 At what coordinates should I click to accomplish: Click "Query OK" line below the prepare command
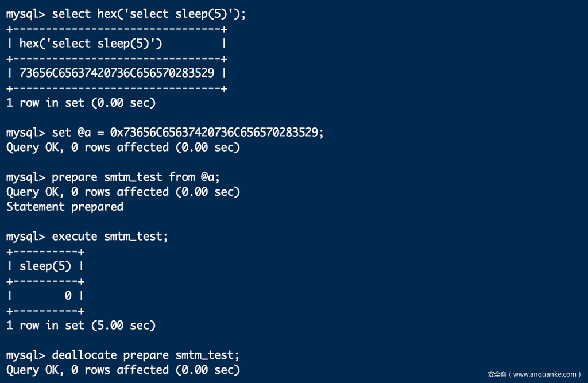[123, 192]
